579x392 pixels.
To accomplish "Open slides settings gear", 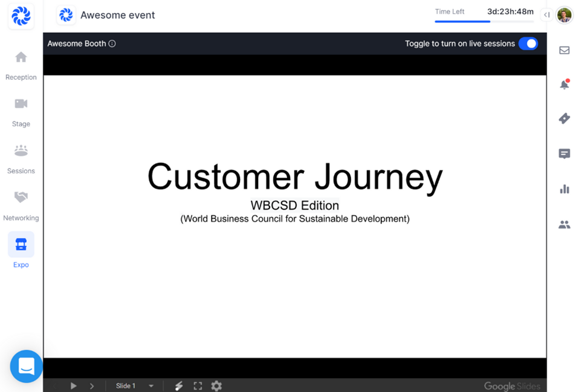I will click(216, 386).
